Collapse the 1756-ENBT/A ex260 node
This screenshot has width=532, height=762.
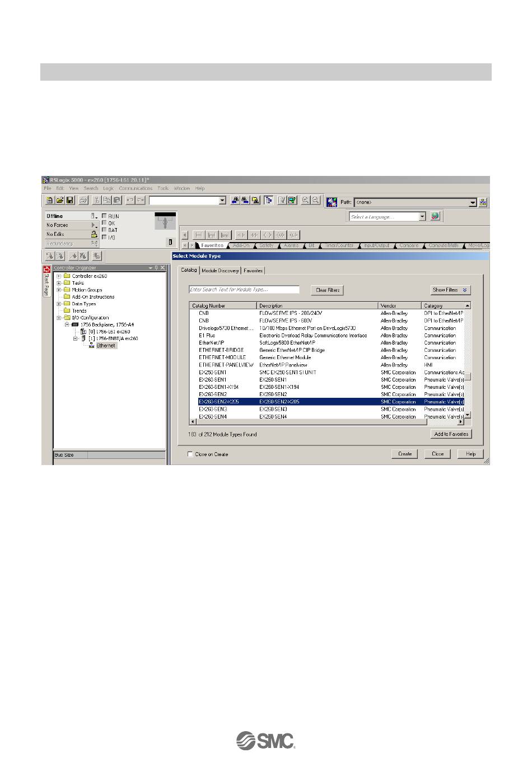75,338
